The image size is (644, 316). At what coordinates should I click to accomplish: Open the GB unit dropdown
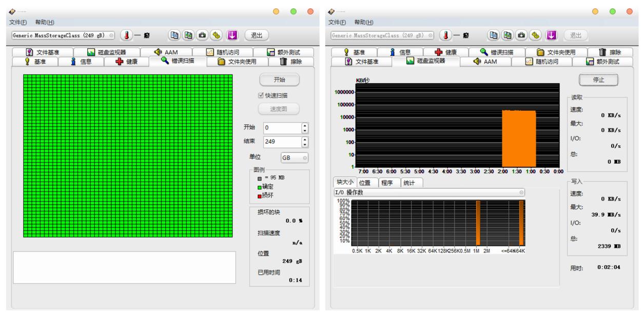(295, 158)
